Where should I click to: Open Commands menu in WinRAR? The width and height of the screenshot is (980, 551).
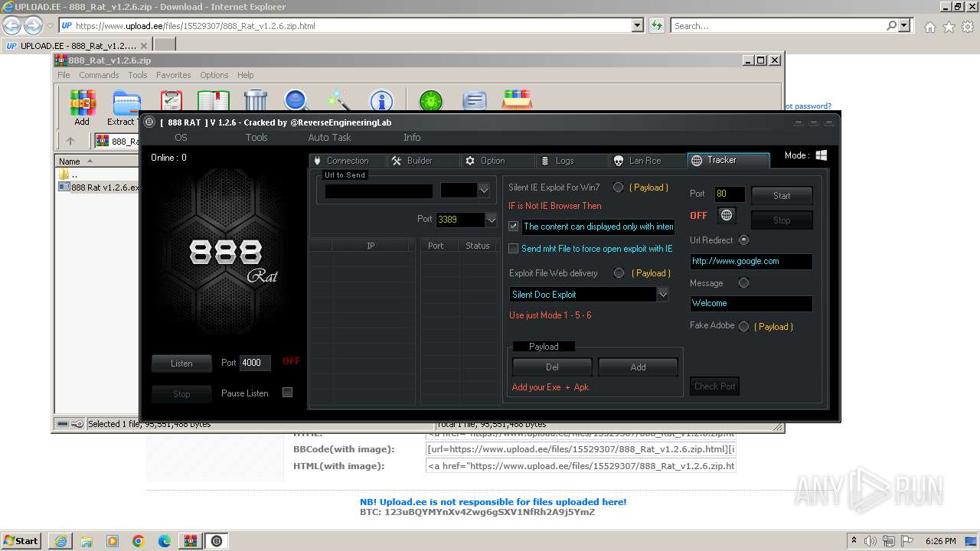coord(99,75)
